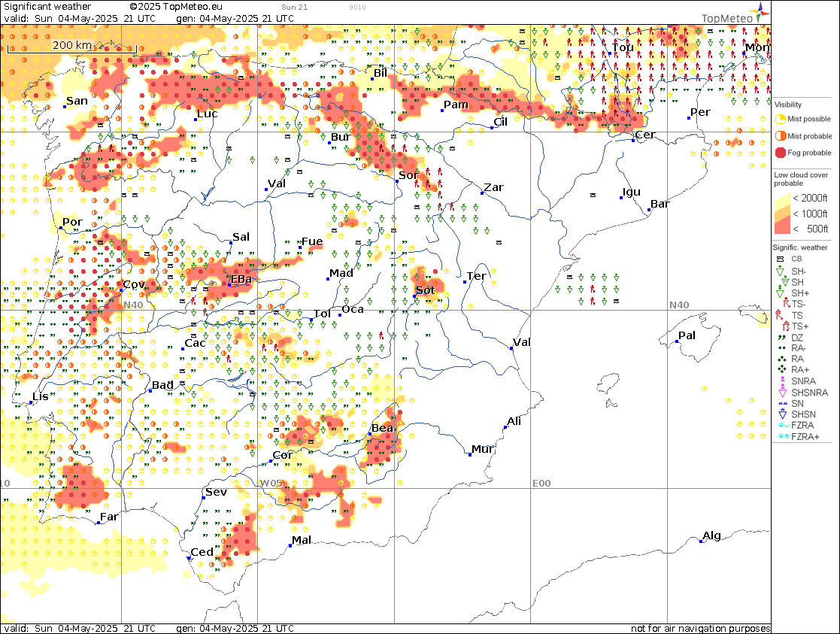The height and width of the screenshot is (634, 840).
Task: Click the RA- light rain legend symbol
Action: click(781, 348)
